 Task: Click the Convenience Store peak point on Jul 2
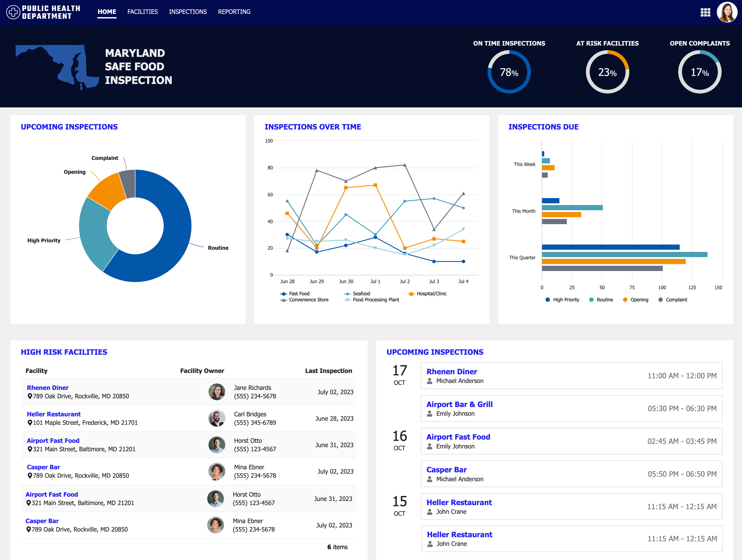coord(405,165)
